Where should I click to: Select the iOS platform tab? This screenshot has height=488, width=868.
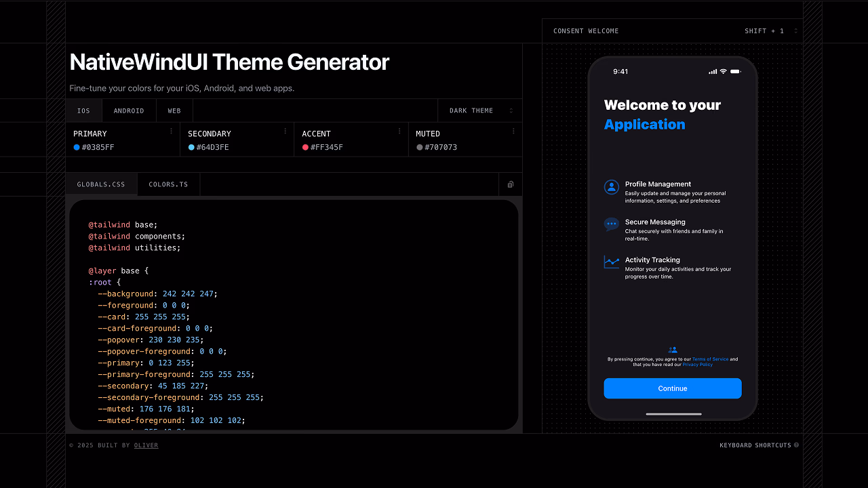click(x=83, y=110)
